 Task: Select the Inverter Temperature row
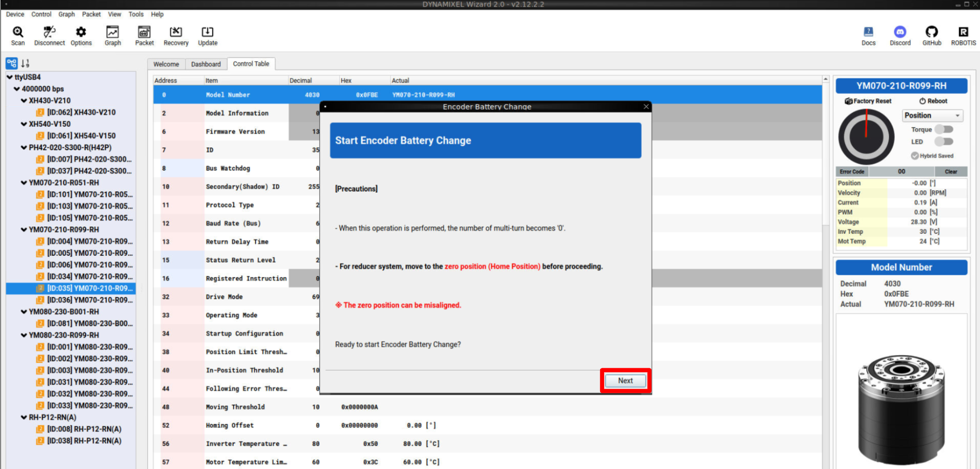coord(488,444)
